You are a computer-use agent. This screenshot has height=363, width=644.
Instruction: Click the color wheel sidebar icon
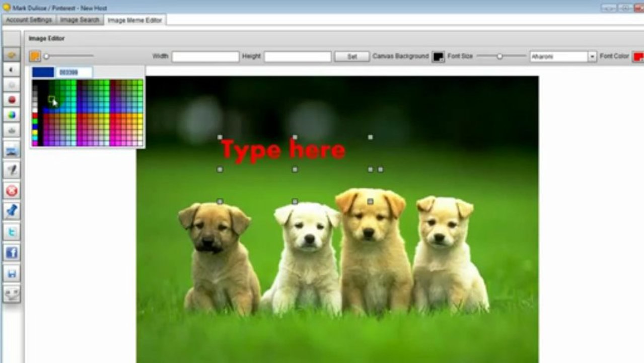coord(12,115)
